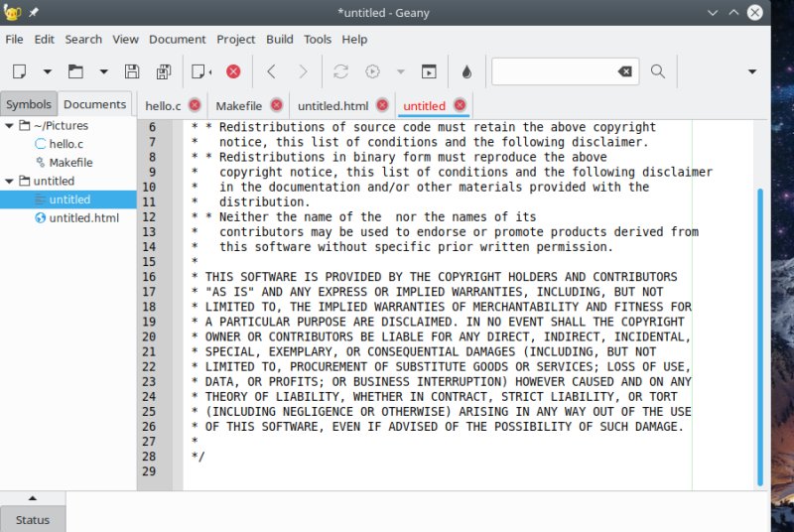Image resolution: width=794 pixels, height=532 pixels.
Task: Expand the recent files dropdown arrow
Action: (104, 71)
